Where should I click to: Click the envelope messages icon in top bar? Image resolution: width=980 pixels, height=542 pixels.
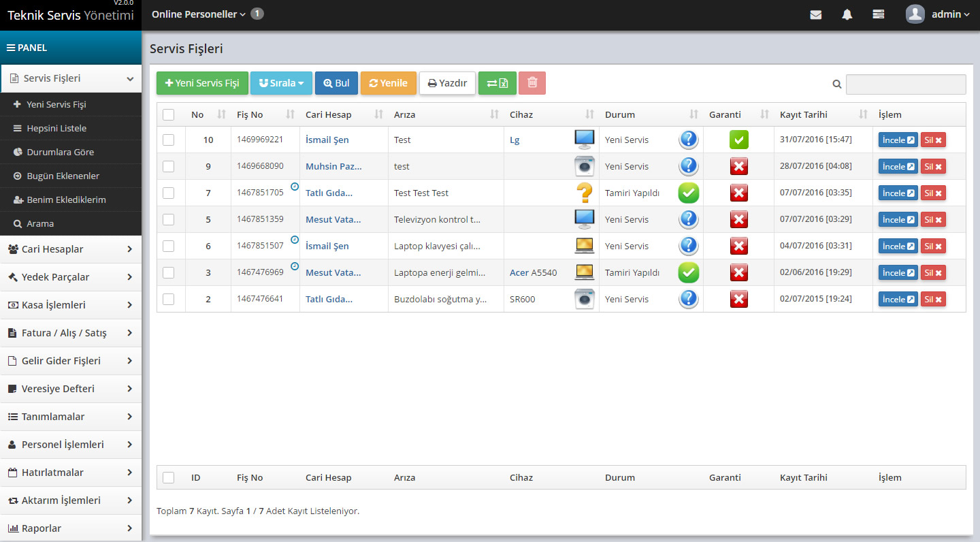(x=815, y=14)
